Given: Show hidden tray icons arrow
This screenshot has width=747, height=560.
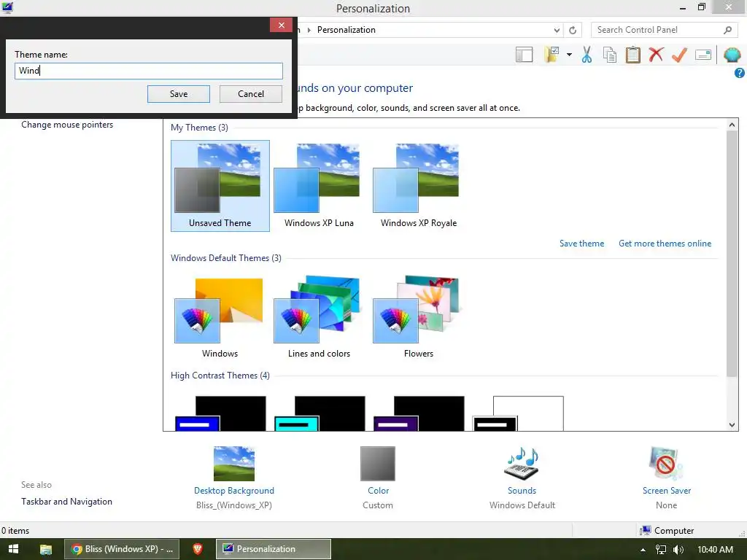Looking at the screenshot, I should click(x=643, y=550).
